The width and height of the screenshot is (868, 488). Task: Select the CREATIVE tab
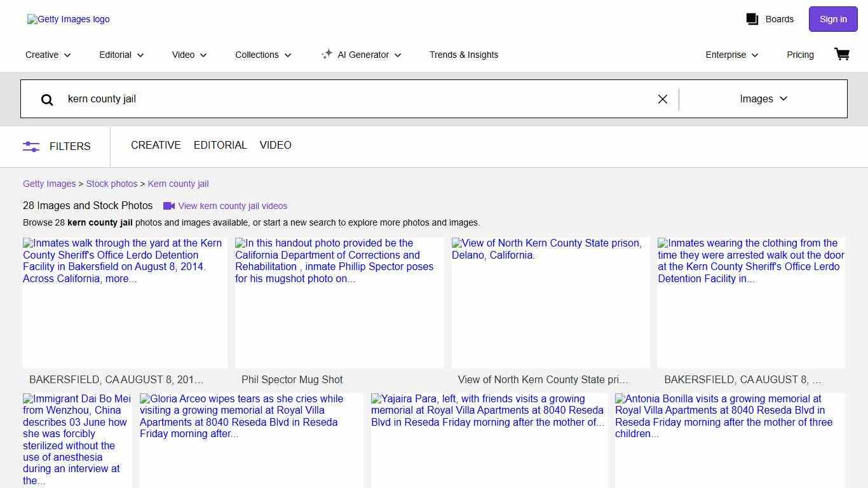156,146
